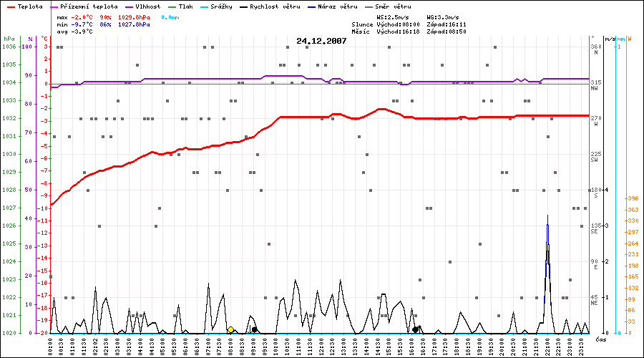
Task: Click the 18:00 time axis label
Action: point(457,346)
